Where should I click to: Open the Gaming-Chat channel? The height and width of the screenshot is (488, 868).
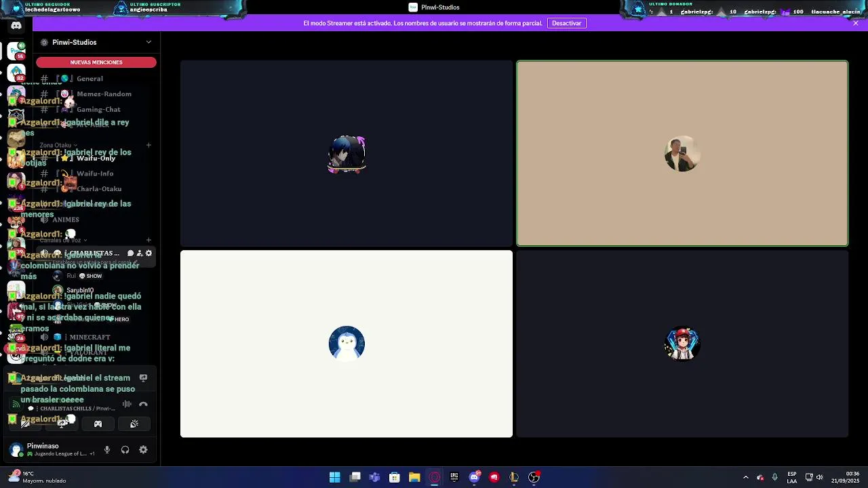point(96,109)
